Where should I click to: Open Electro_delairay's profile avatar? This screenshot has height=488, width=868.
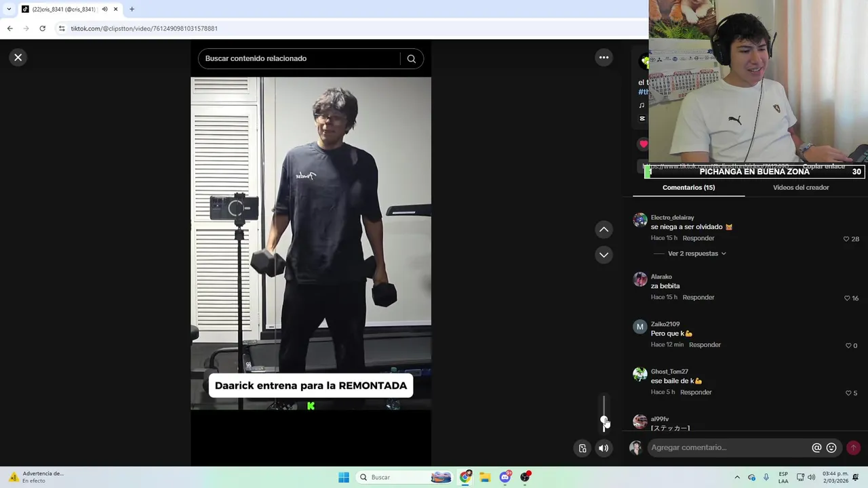(640, 220)
